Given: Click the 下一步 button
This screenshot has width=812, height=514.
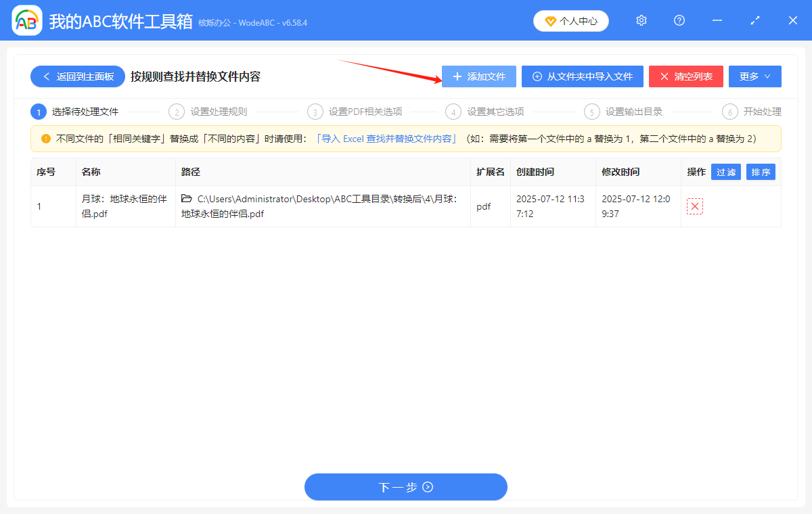Looking at the screenshot, I should click(x=405, y=487).
